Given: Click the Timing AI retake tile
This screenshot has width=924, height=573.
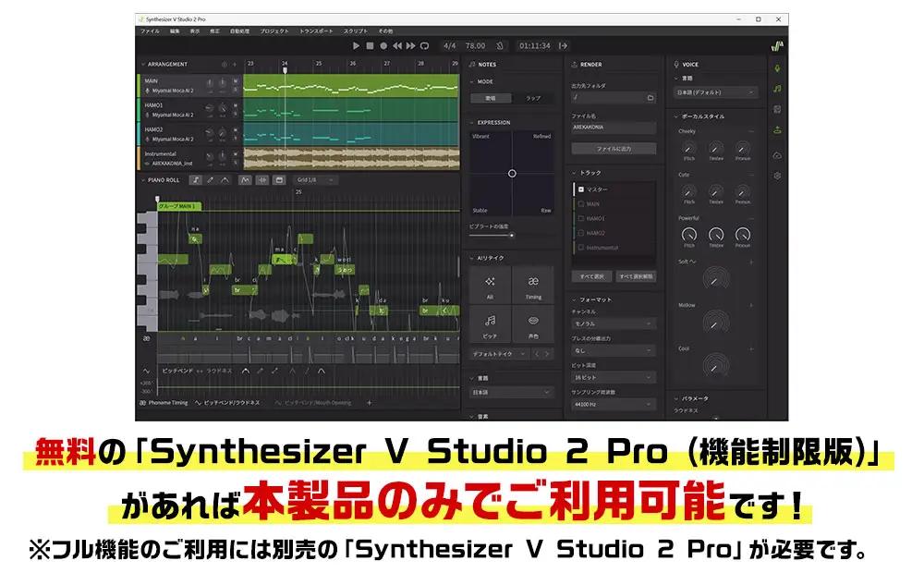Looking at the screenshot, I should point(533,286).
